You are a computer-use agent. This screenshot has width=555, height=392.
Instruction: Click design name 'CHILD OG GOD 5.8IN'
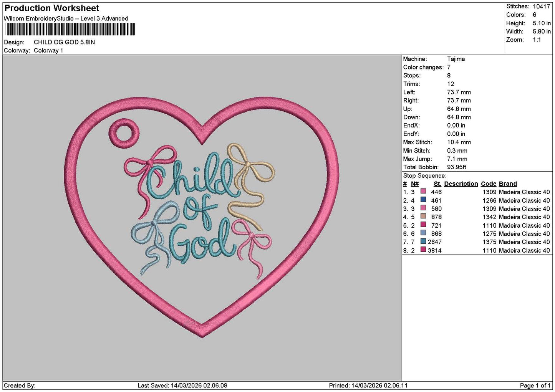pos(64,42)
